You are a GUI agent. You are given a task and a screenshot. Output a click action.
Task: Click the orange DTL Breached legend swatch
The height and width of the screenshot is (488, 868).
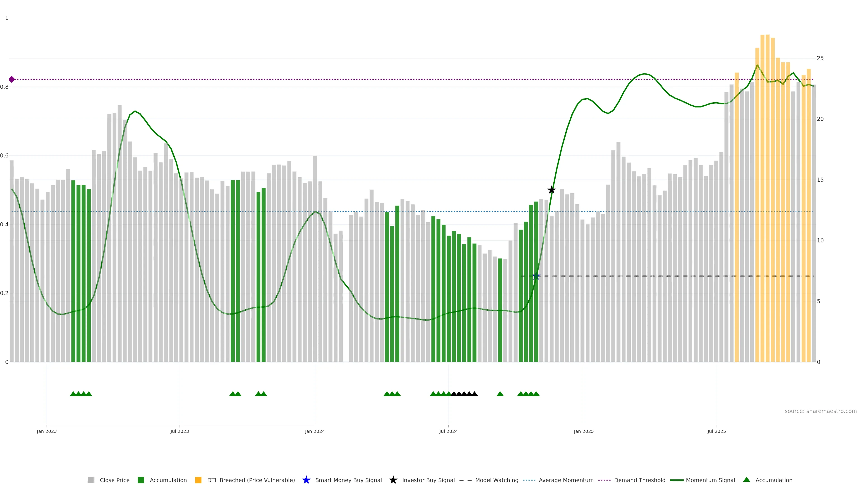point(198,480)
